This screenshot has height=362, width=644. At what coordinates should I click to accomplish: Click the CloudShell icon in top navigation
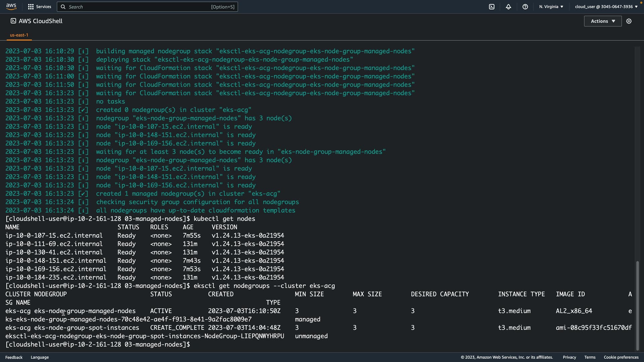click(492, 7)
